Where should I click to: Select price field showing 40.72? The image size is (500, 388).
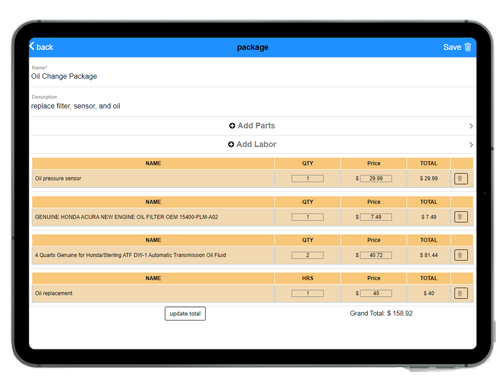[x=376, y=255]
